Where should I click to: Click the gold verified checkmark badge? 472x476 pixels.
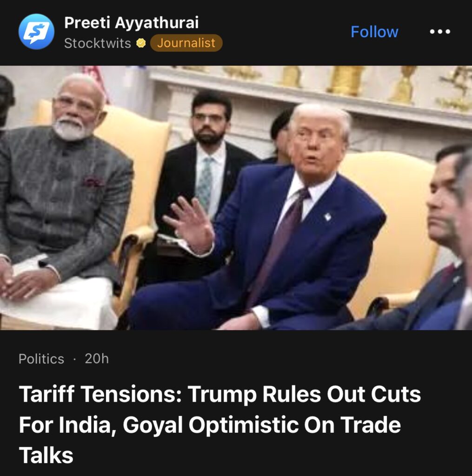[x=140, y=43]
